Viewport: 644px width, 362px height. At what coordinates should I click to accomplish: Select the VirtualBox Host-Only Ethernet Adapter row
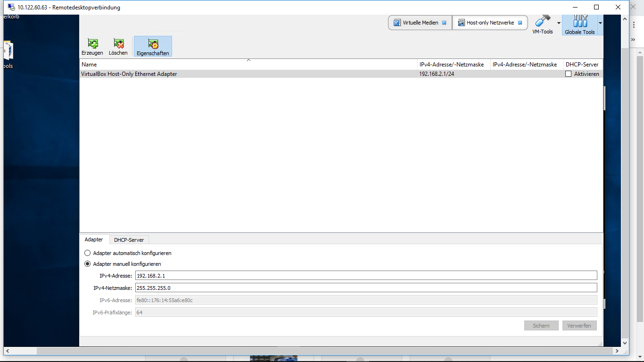coord(341,74)
